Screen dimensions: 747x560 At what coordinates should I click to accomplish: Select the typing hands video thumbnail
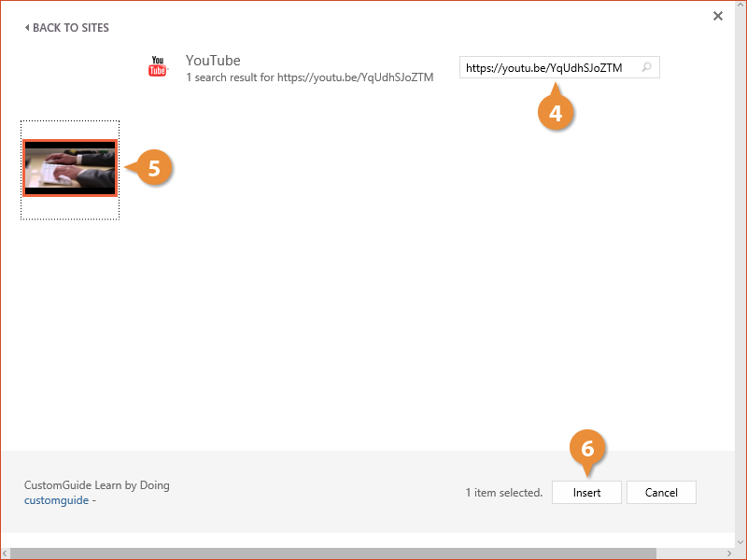click(70, 168)
